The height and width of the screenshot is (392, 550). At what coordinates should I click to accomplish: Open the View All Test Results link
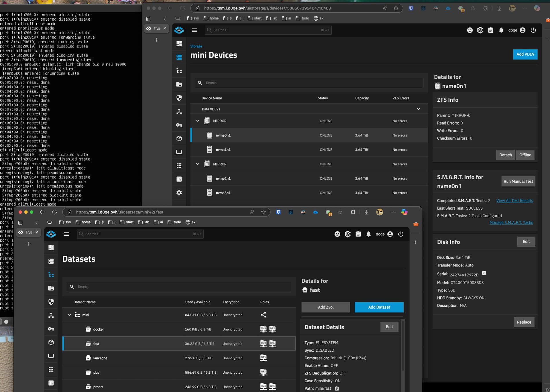point(514,201)
